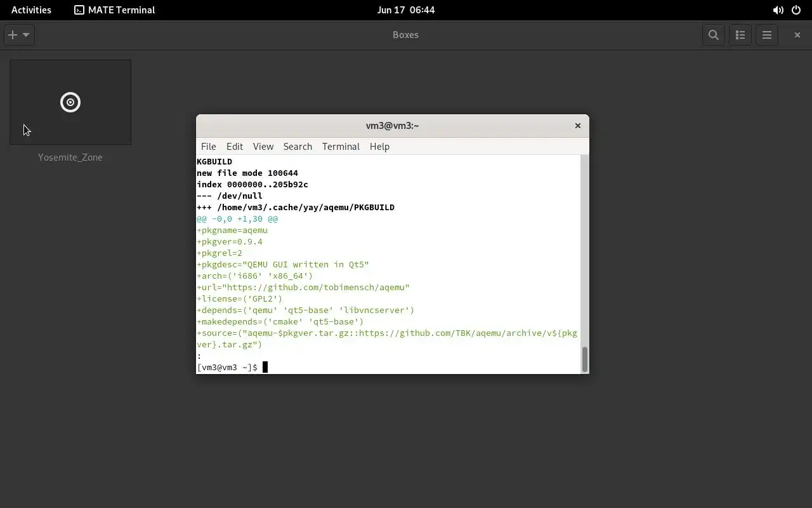
Task: Open the terminal Edit menu
Action: tap(235, 146)
